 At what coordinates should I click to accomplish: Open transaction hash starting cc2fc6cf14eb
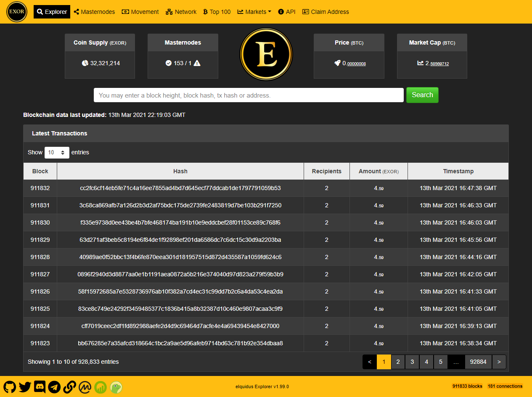180,188
